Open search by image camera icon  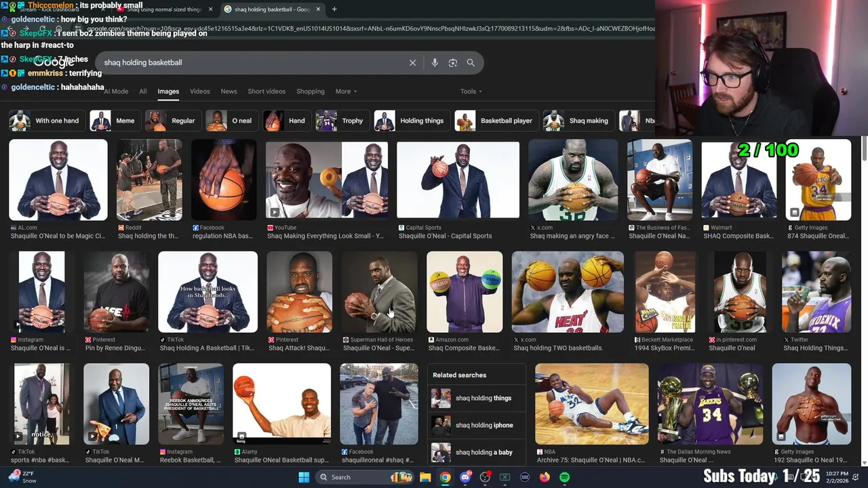point(453,62)
